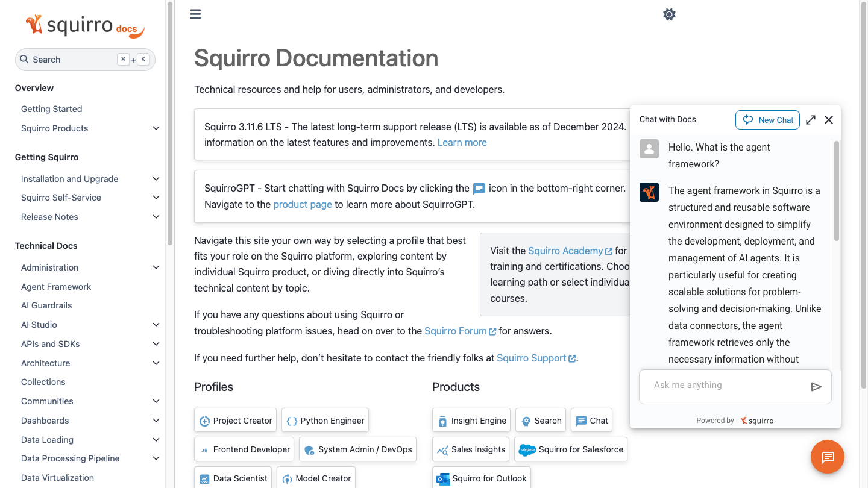Expand Dashboards chevron
Viewport: 868px width, 488px height.
[156, 421]
